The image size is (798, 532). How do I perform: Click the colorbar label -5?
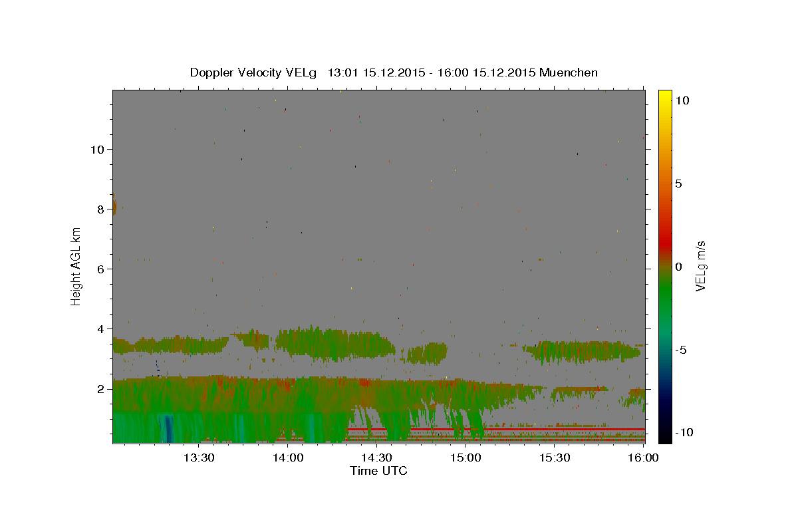tap(681, 350)
